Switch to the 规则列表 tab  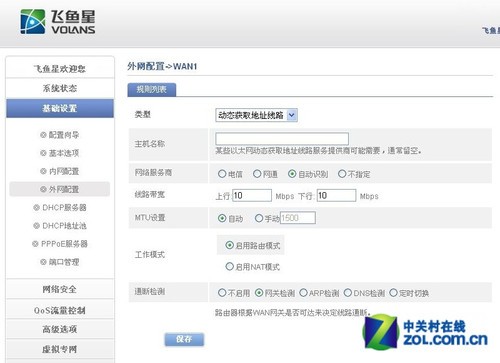[x=152, y=90]
